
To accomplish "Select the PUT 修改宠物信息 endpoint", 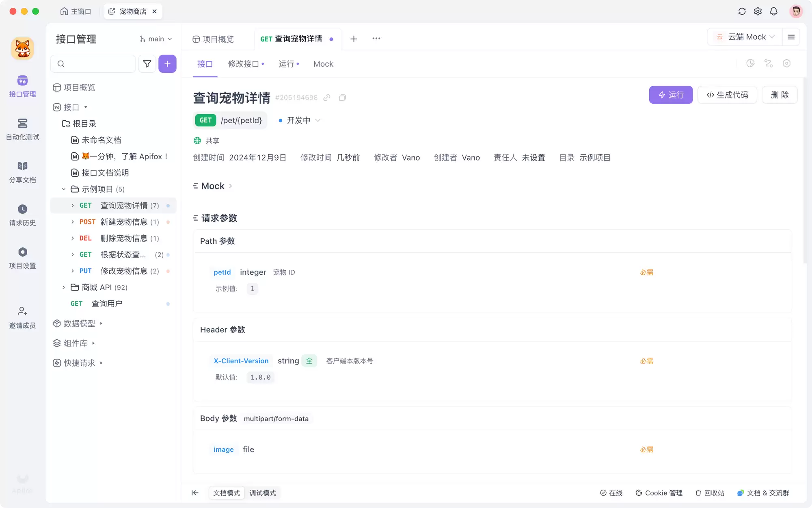I will [114, 271].
